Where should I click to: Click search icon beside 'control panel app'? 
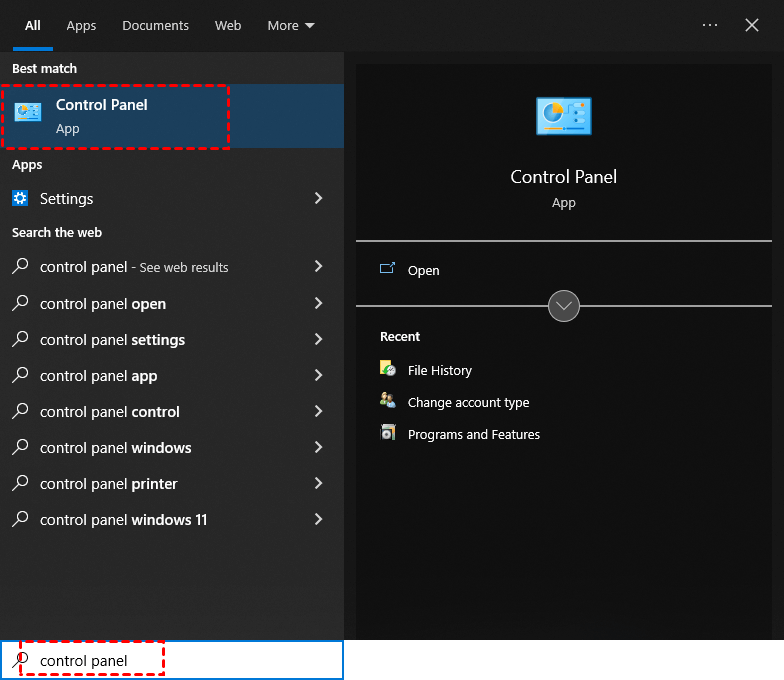click(x=20, y=375)
